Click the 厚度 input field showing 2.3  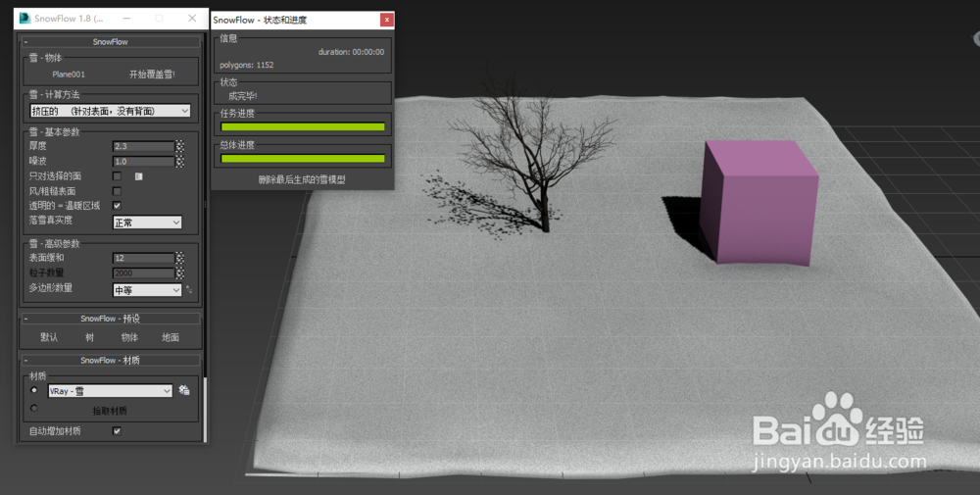pos(144,146)
